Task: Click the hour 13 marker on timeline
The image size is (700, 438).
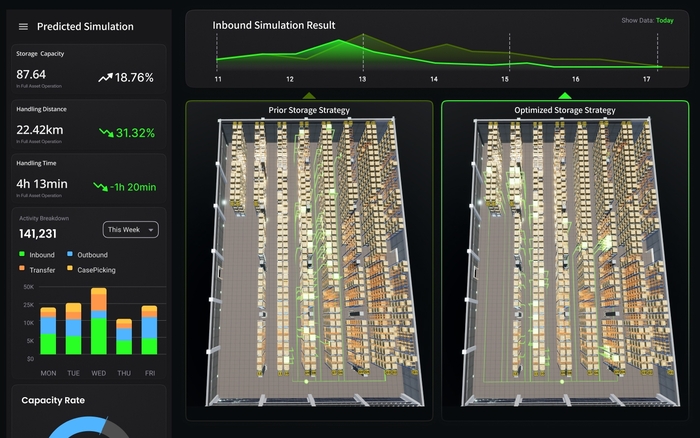Action: pos(362,78)
